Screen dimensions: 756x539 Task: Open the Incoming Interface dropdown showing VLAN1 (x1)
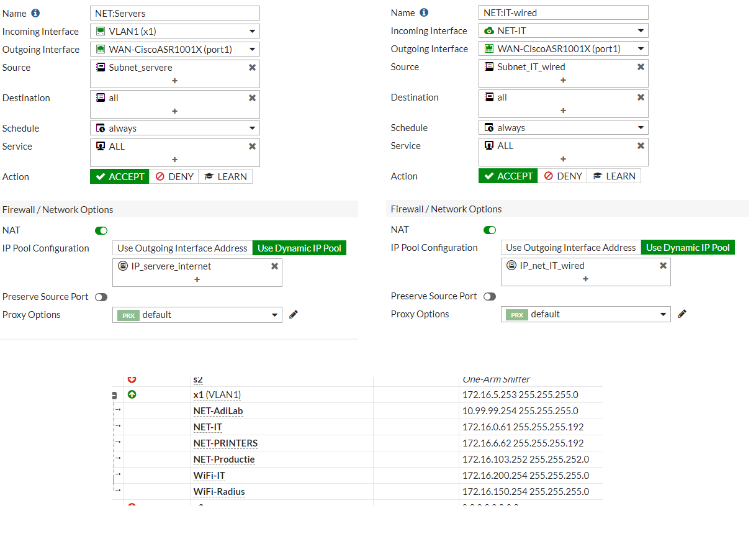174,30
